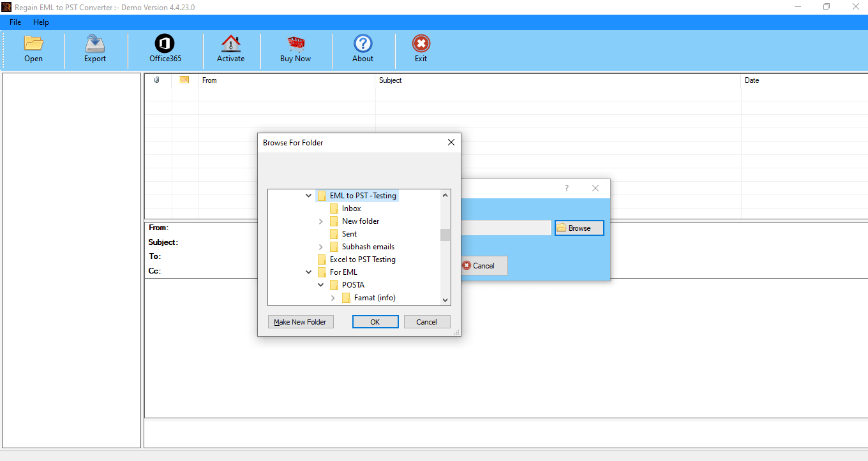
Task: Close the Browse For Folder dialog
Action: coord(451,142)
